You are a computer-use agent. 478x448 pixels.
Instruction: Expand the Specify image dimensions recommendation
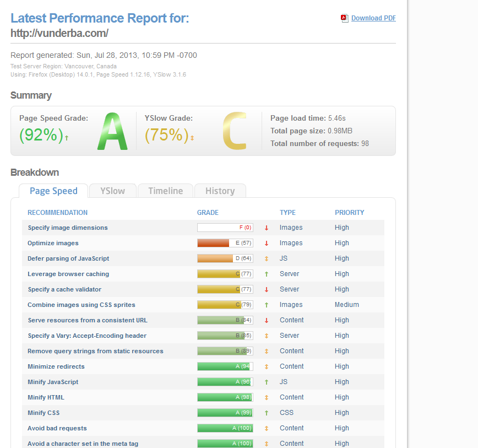coord(68,228)
